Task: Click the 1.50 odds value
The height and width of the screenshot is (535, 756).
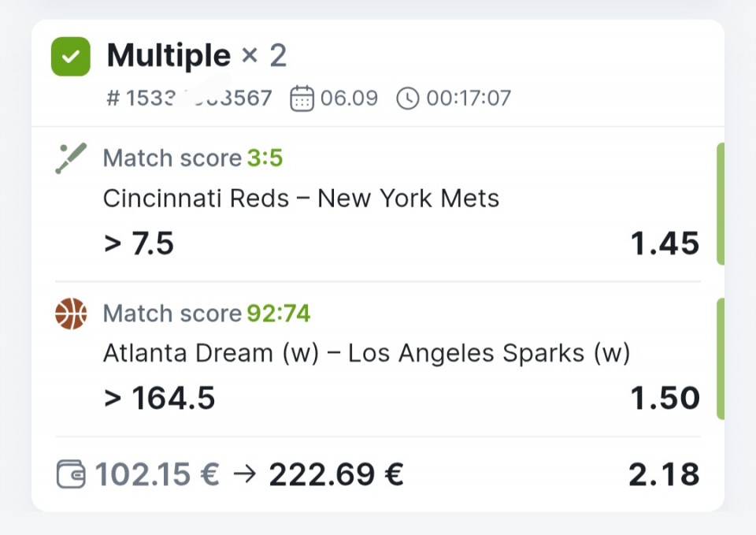Action: point(665,399)
